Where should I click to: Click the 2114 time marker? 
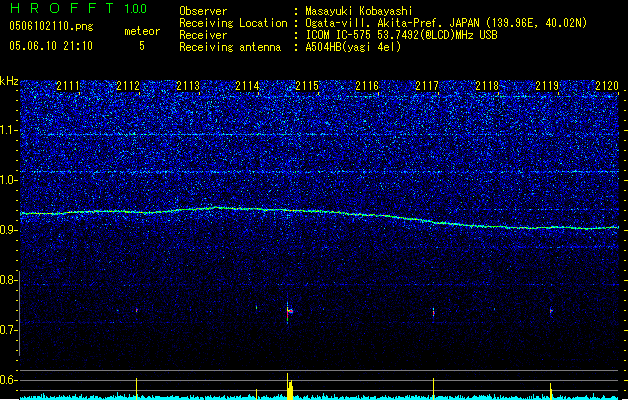point(248,86)
